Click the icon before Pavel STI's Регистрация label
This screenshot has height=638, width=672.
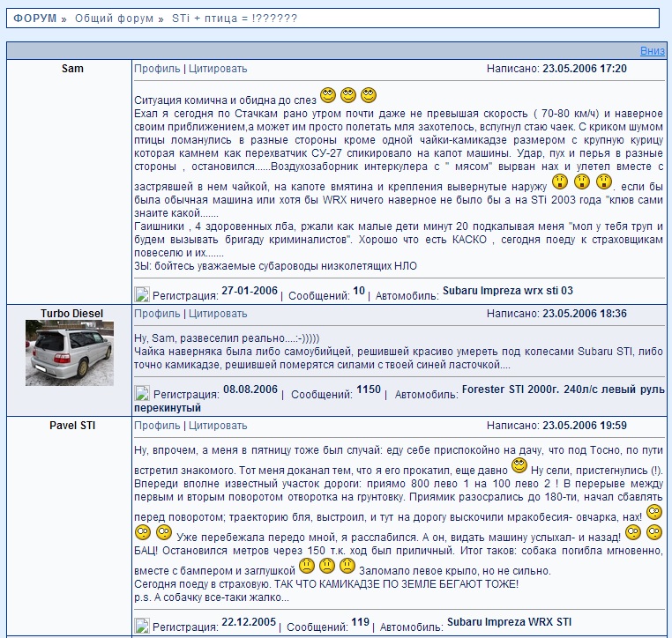pyautogui.click(x=142, y=626)
